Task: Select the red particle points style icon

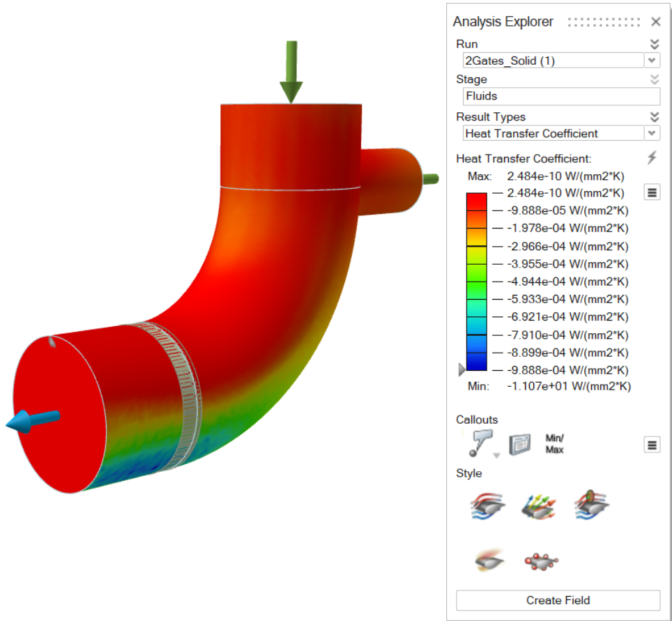Action: coord(542,560)
